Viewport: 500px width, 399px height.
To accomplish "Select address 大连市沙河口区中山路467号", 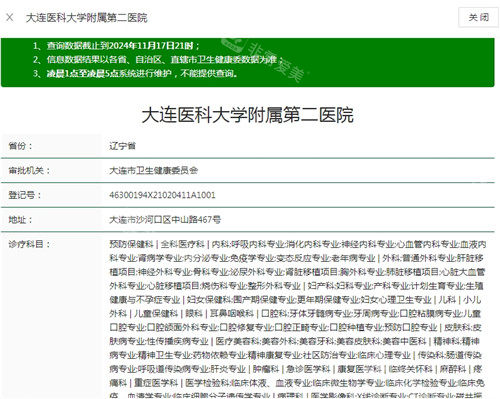I will 165,220.
